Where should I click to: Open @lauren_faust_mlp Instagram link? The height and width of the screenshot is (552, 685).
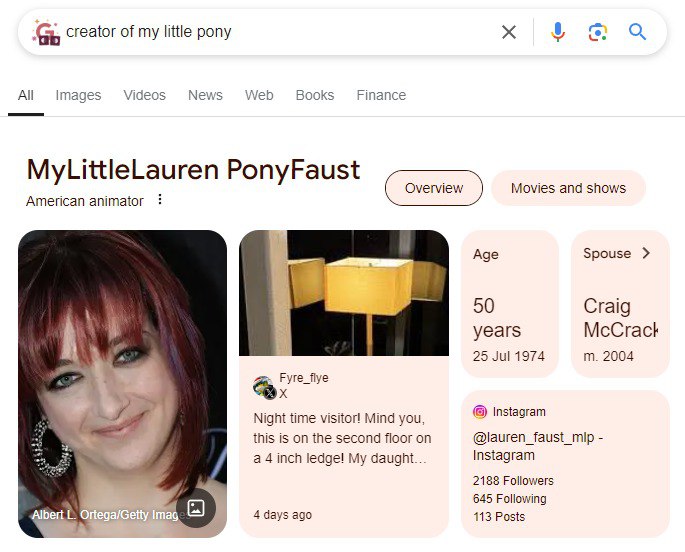[x=537, y=446]
